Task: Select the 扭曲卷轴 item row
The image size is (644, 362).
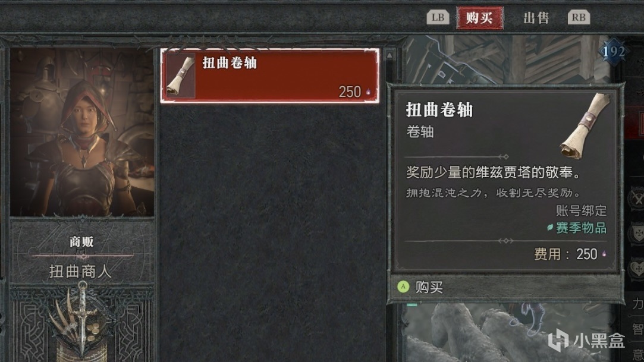Action: pos(270,75)
